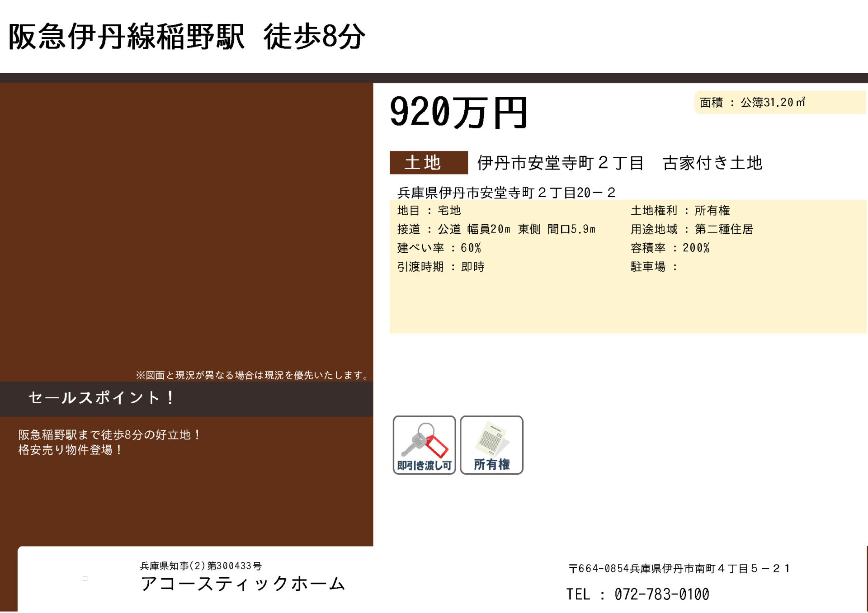
Task: Click the 即引き渡し可 key icon
Action: (424, 445)
